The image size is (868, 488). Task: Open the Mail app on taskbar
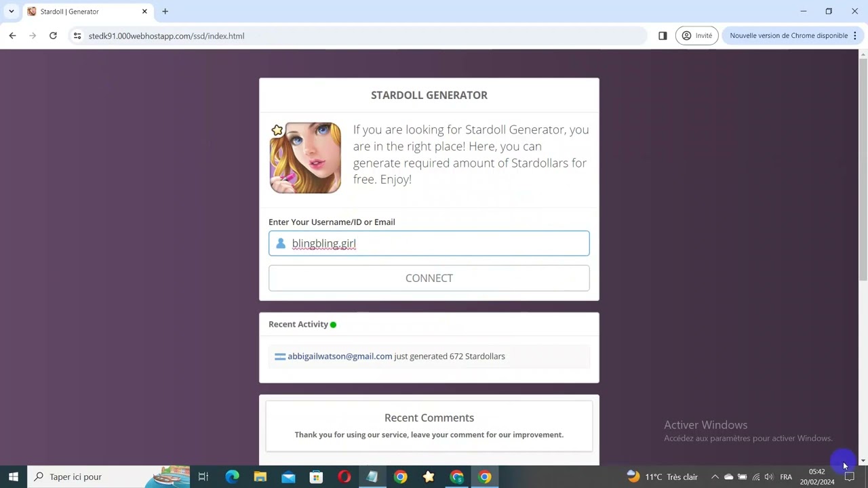[288, 477]
